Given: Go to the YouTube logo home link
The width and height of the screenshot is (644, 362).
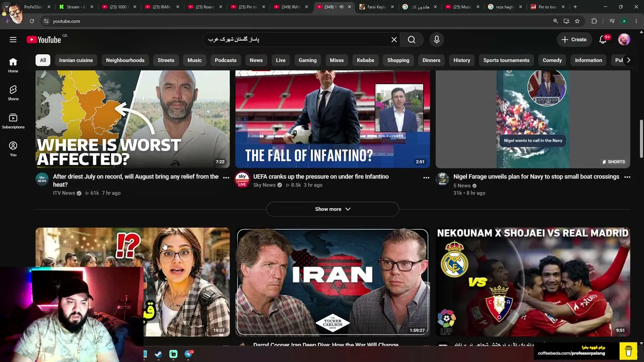Looking at the screenshot, I should (44, 40).
